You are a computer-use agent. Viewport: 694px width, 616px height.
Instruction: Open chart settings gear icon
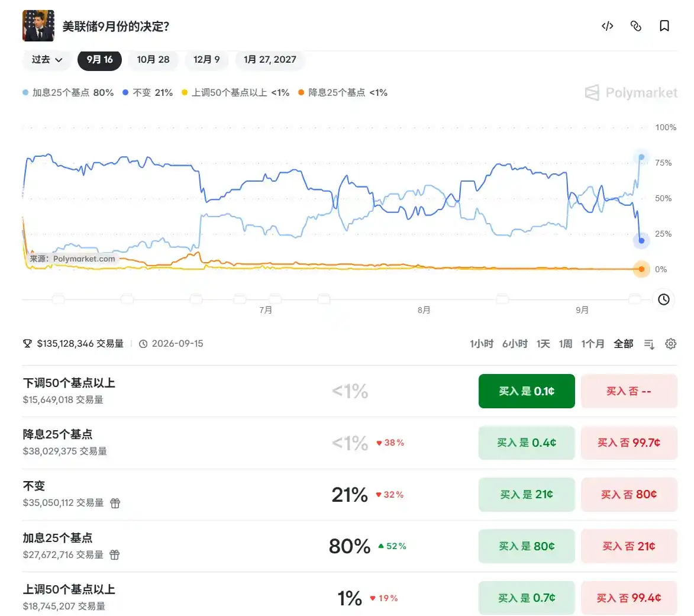coord(670,344)
